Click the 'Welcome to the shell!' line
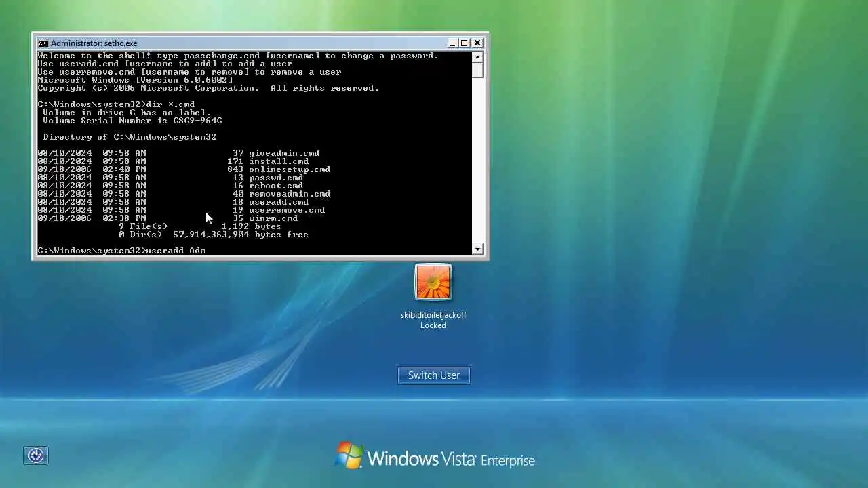 (x=238, y=56)
